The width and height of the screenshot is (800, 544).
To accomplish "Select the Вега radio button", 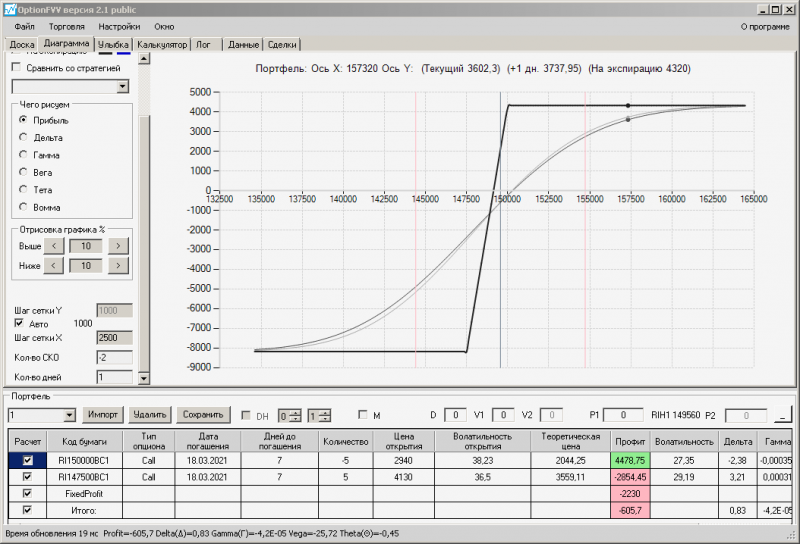I will pos(24,172).
